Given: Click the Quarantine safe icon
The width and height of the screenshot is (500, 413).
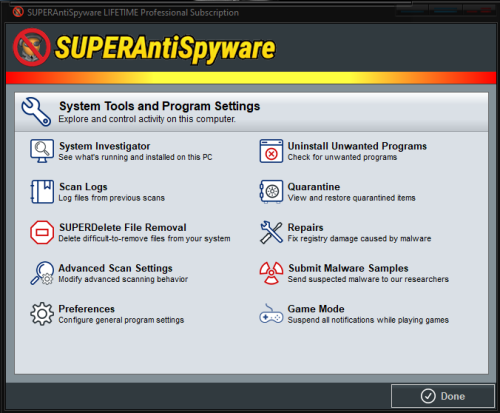Looking at the screenshot, I should [271, 192].
